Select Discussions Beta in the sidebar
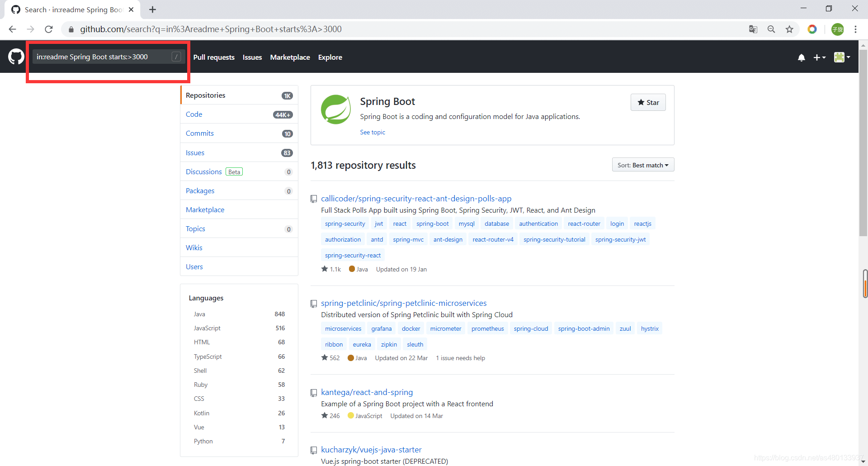This screenshot has height=466, width=868. 239,171
